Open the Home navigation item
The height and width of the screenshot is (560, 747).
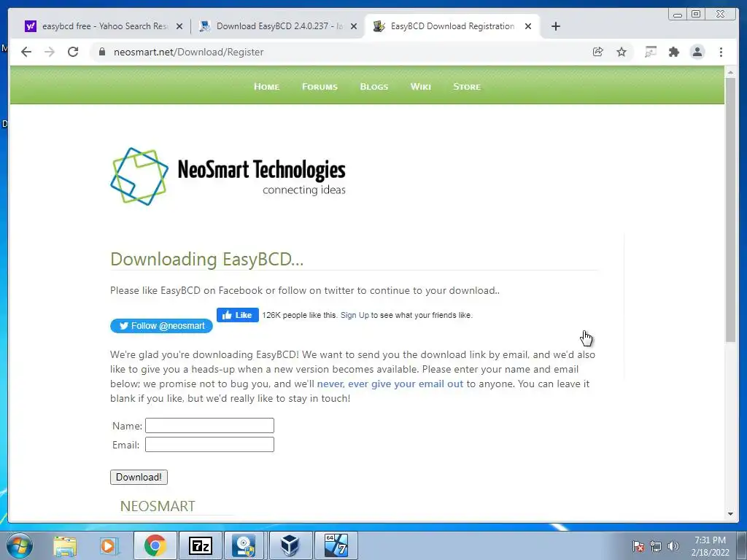point(267,87)
